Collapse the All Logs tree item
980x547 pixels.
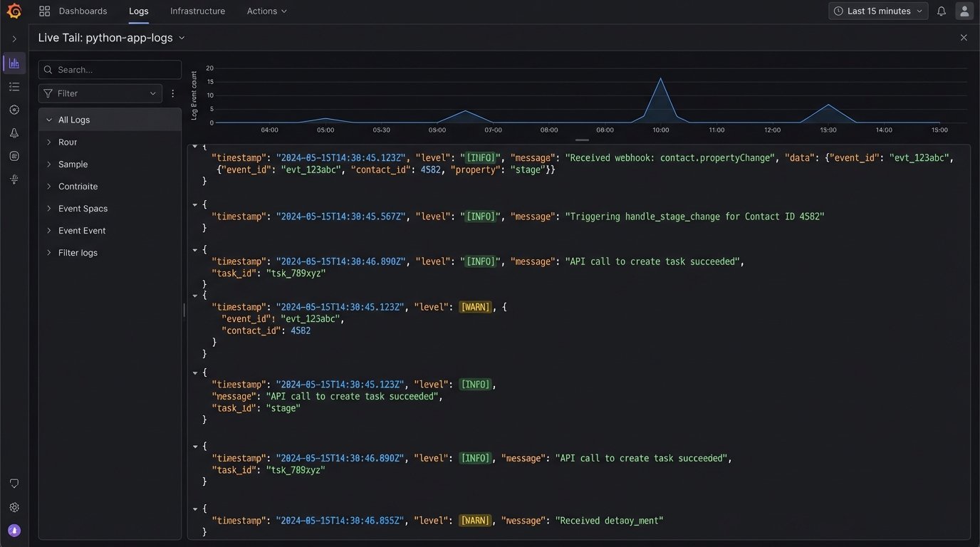(x=49, y=120)
